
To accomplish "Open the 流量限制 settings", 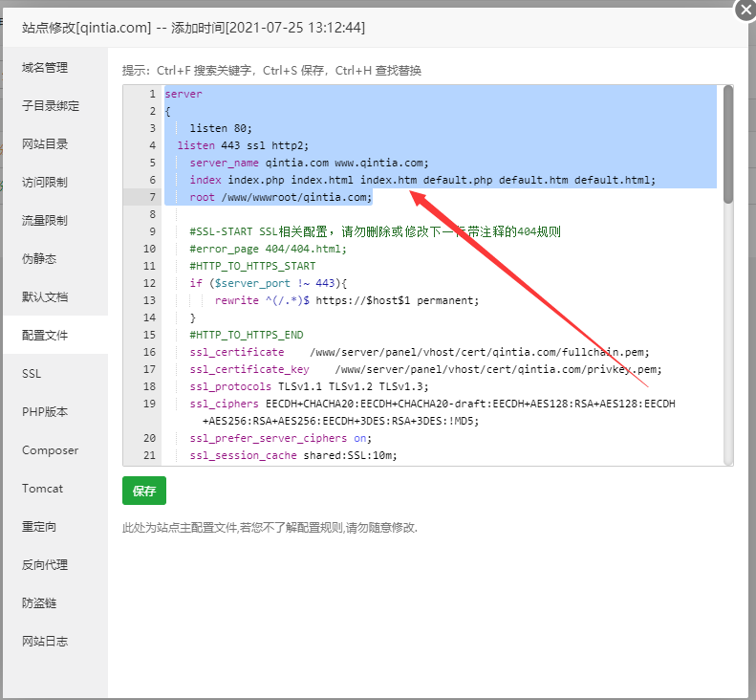I will (x=45, y=221).
